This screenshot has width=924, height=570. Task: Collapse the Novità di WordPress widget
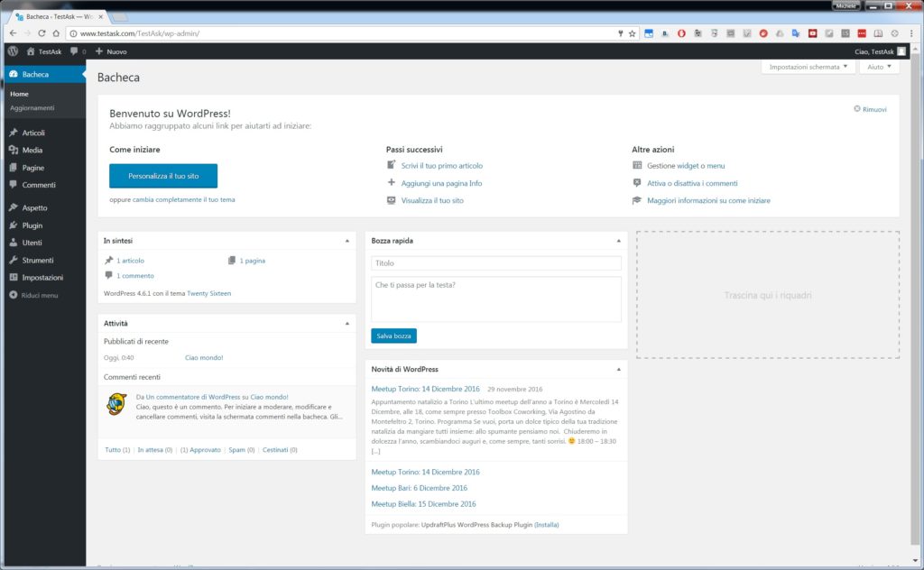pyautogui.click(x=619, y=369)
